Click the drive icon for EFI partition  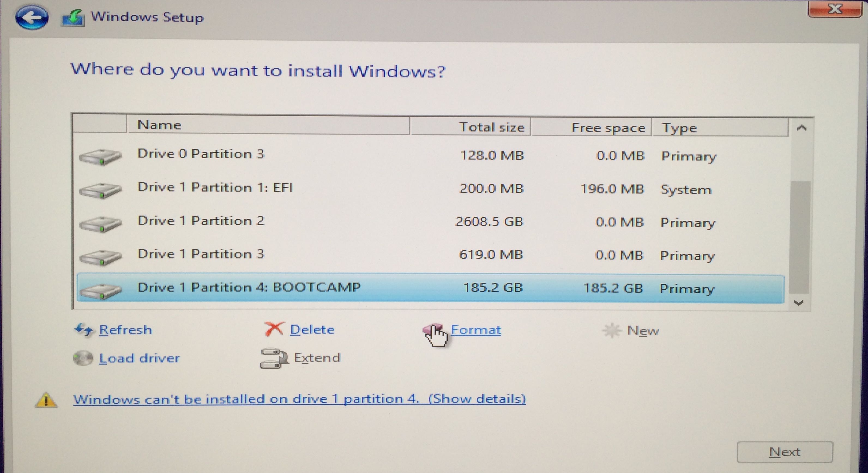(x=100, y=190)
